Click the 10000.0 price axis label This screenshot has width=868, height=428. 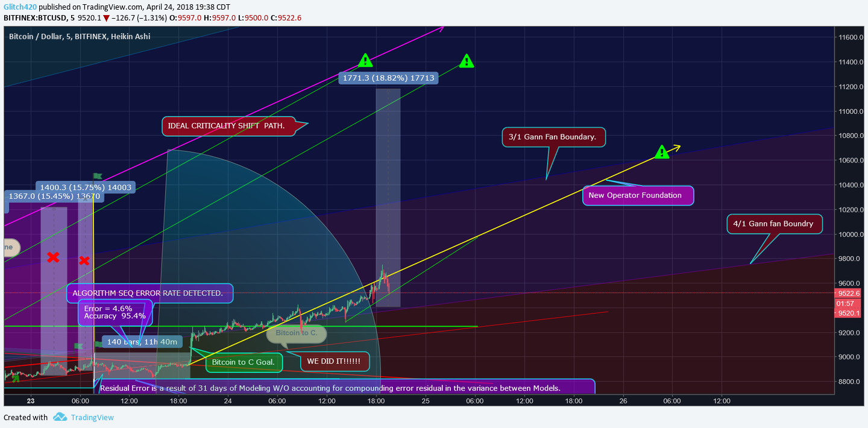point(851,234)
